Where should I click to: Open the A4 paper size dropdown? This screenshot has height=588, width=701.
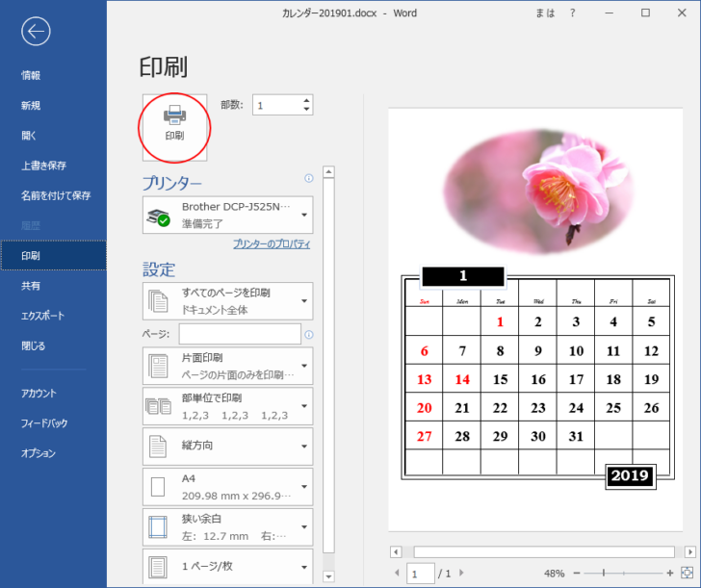coord(227,487)
